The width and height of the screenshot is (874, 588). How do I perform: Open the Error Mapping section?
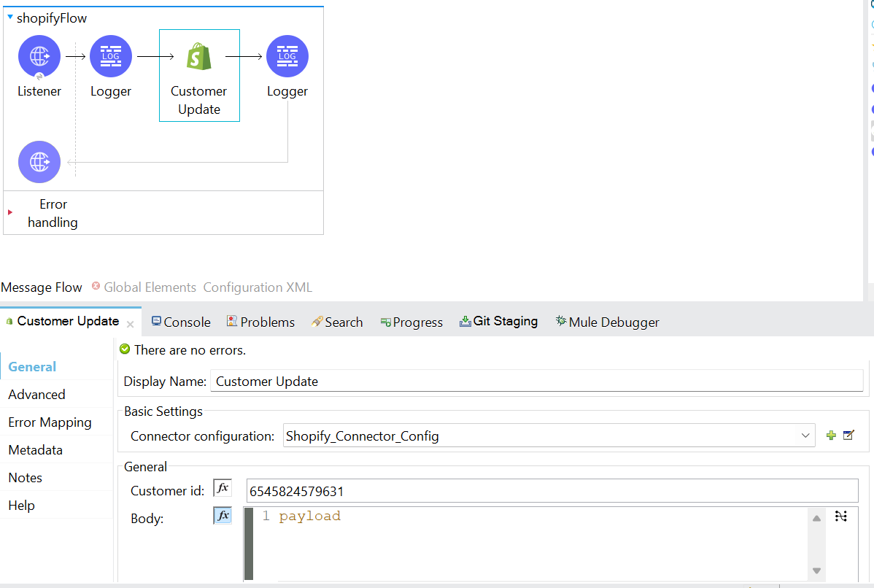point(50,422)
